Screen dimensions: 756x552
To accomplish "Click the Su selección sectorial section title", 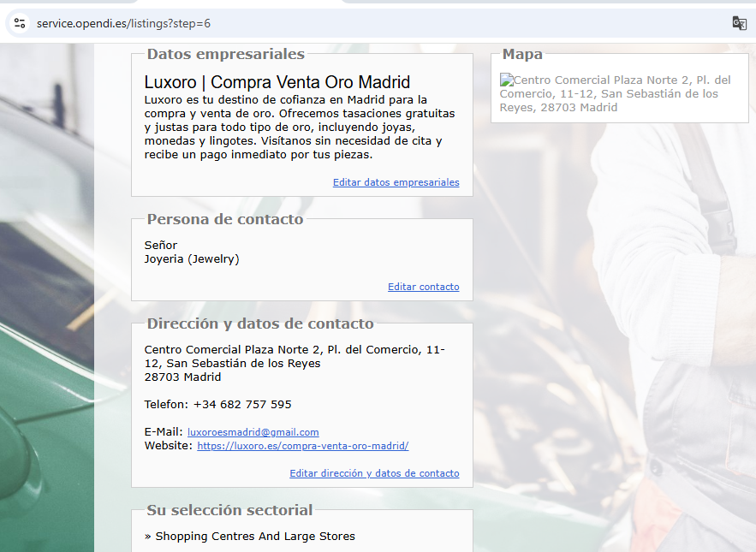I will pyautogui.click(x=229, y=510).
